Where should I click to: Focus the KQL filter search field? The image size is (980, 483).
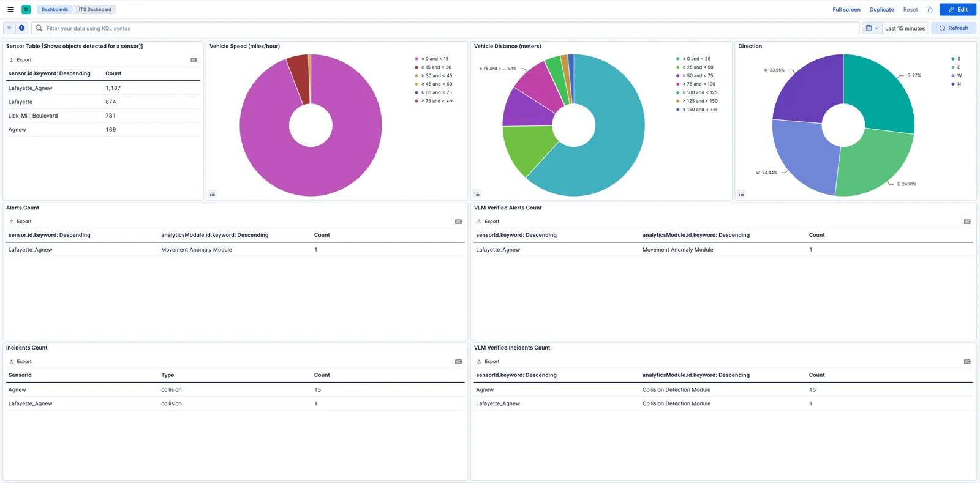[x=445, y=28]
